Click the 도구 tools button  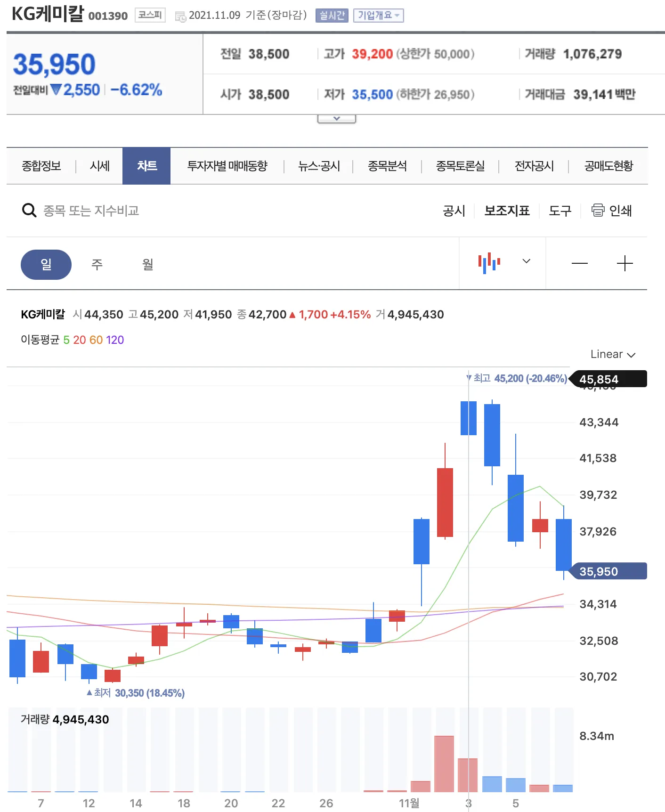tap(560, 210)
